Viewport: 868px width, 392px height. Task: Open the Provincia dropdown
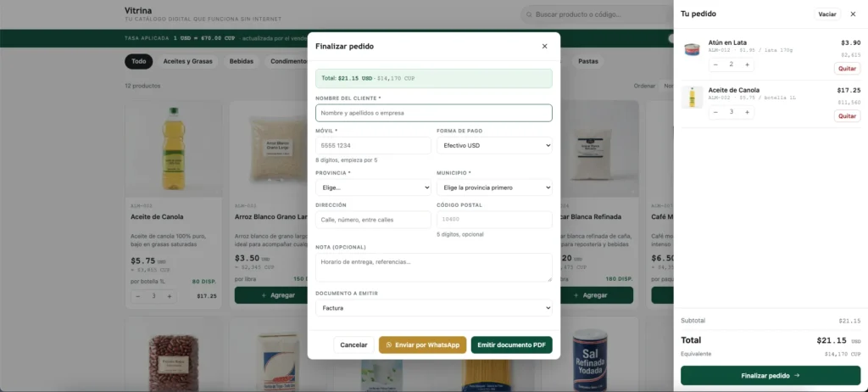click(373, 188)
